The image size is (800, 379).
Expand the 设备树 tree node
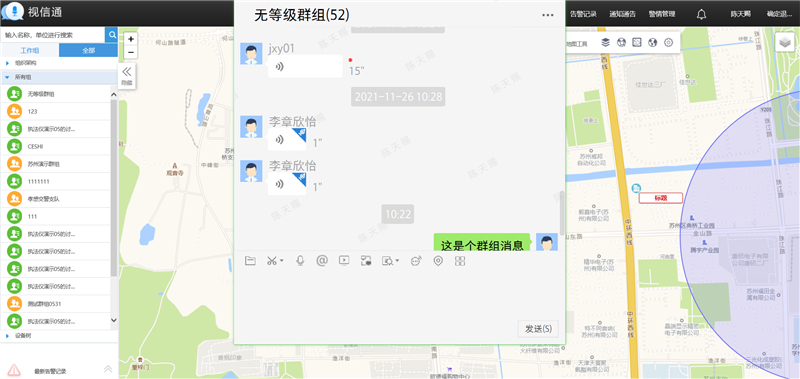[8, 336]
